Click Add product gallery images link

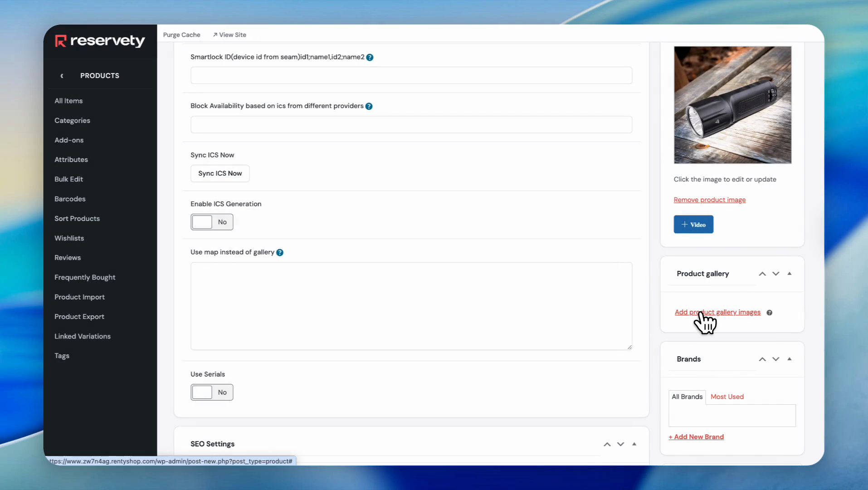[717, 312]
